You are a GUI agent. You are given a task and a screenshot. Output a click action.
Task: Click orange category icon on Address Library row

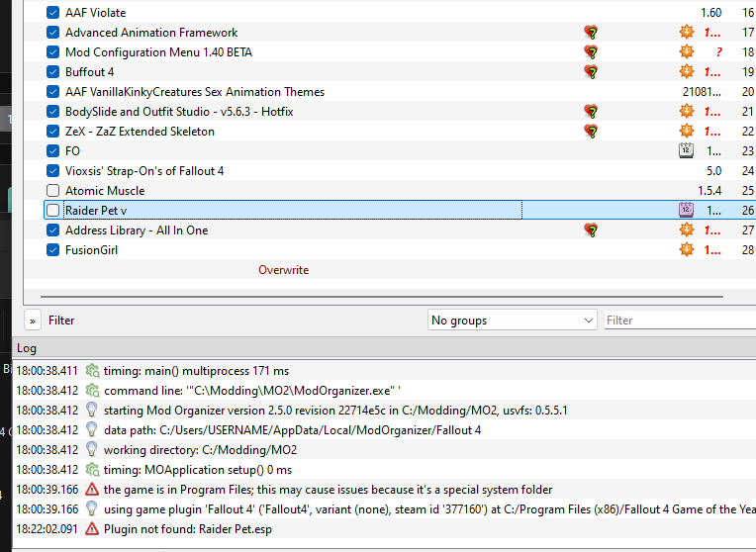[x=687, y=230]
